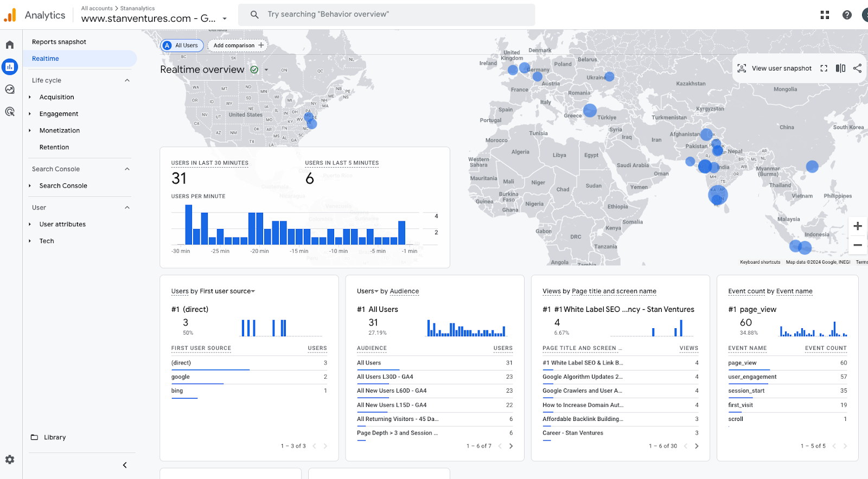Select the first_visit event row

[x=787, y=405]
